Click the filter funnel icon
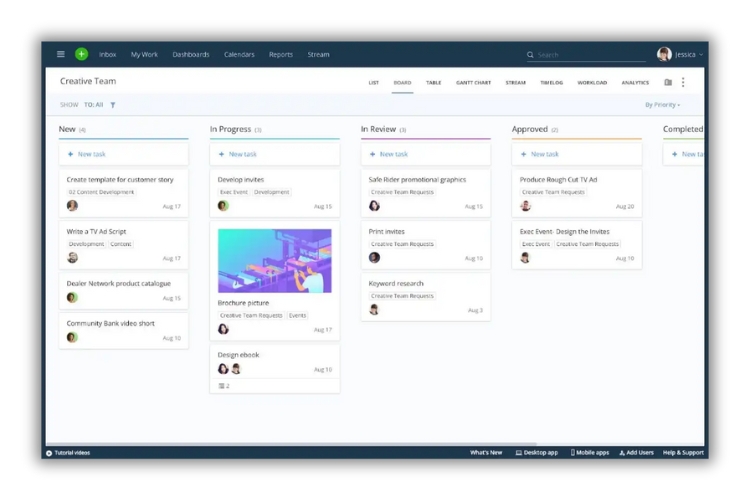Screen dimensions: 750x500 tap(113, 105)
